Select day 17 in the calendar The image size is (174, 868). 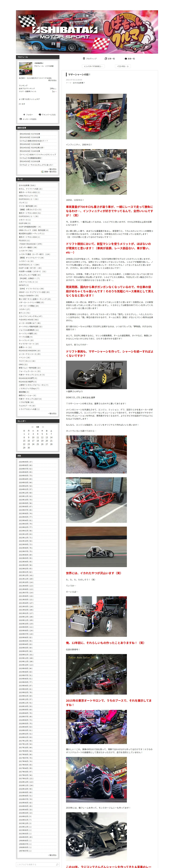pos(33,441)
